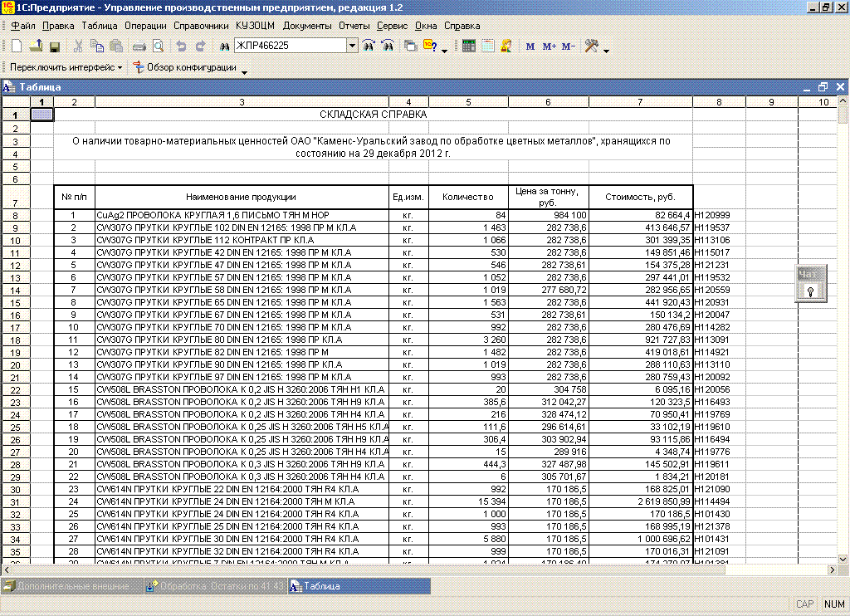
Task: Click the M+ memory add button
Action: pyautogui.click(x=549, y=46)
